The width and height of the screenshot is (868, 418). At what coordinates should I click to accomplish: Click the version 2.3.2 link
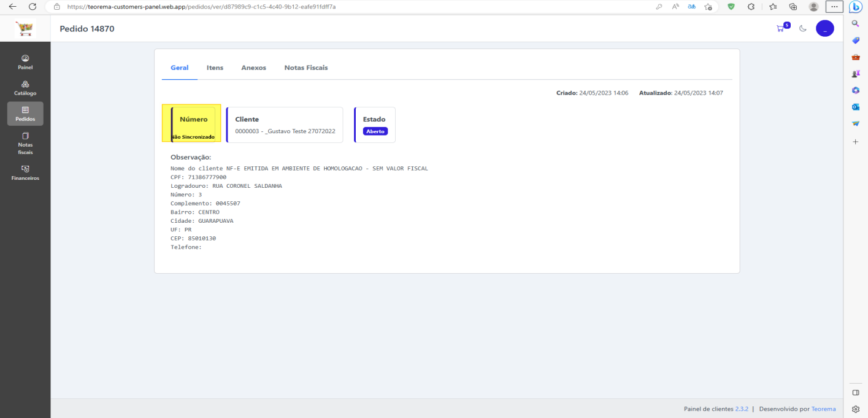pos(742,409)
